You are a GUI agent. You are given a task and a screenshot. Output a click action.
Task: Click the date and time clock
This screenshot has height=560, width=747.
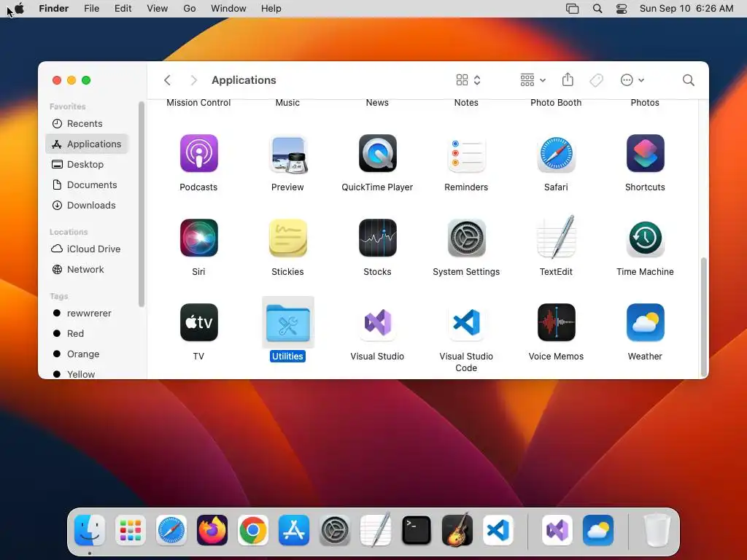(x=686, y=9)
